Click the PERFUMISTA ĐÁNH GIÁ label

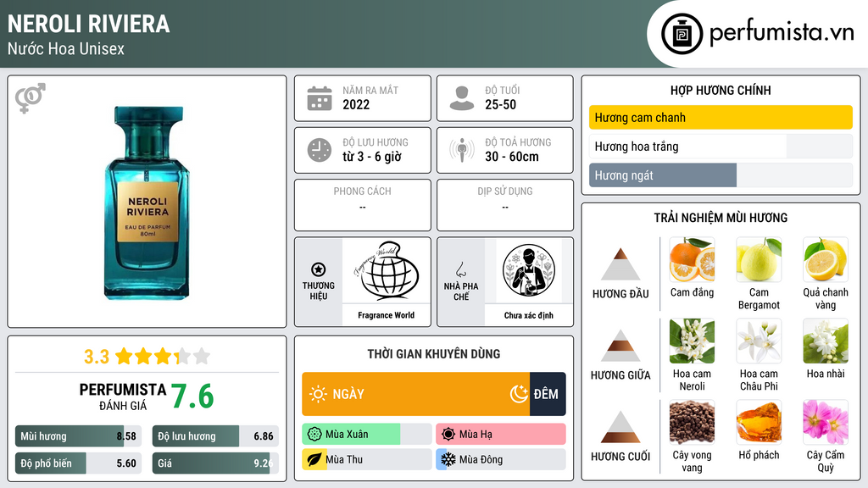123,396
